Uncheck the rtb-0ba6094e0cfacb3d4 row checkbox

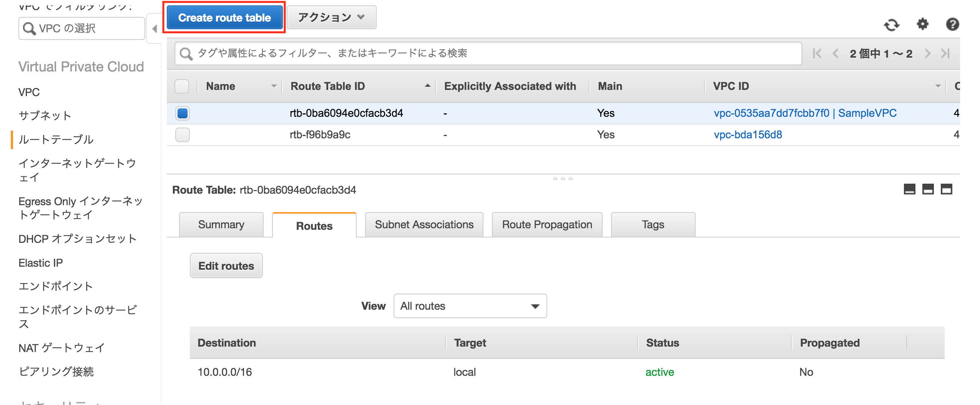[x=182, y=113]
